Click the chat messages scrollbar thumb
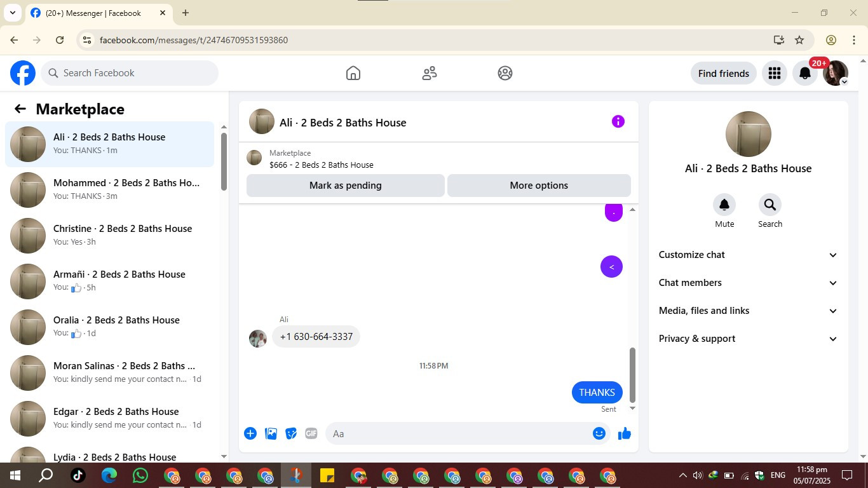Image resolution: width=868 pixels, height=488 pixels. click(632, 375)
